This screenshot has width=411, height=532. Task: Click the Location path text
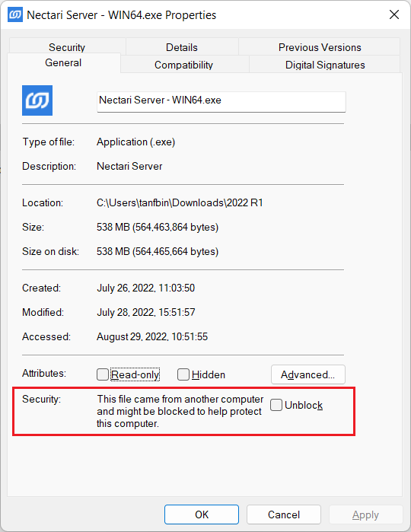pos(180,202)
